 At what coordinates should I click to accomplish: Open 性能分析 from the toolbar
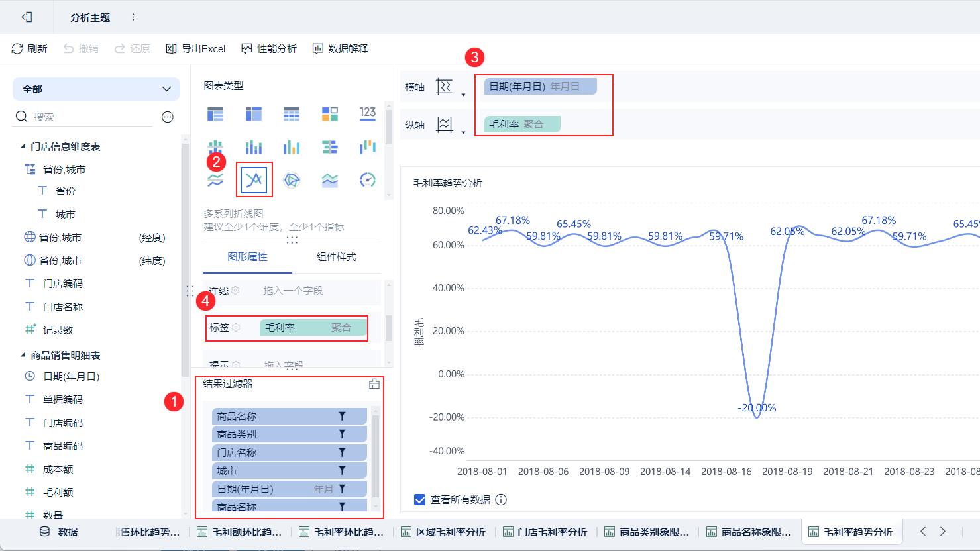click(x=268, y=48)
